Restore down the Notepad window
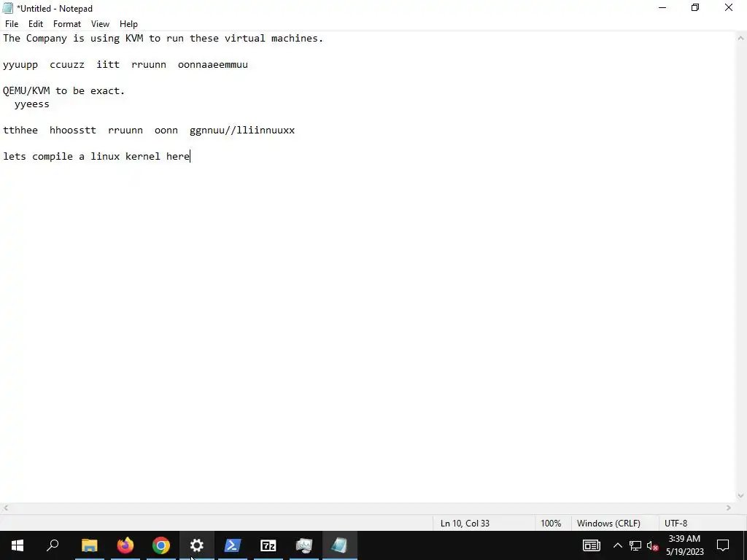 pyautogui.click(x=695, y=7)
